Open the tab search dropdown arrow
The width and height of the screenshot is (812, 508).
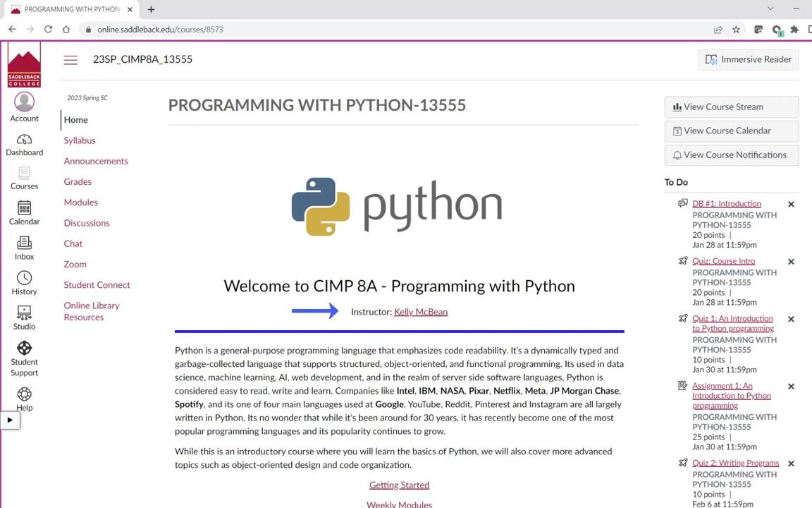770,8
